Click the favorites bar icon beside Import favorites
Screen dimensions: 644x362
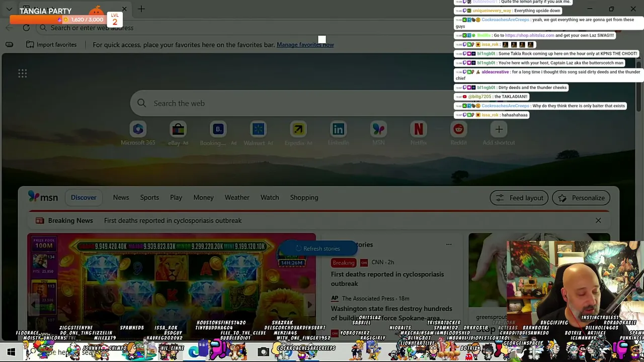tap(9, 44)
